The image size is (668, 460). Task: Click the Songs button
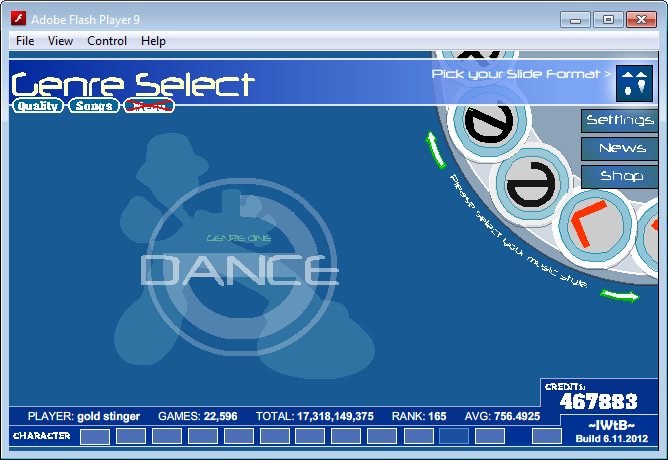(94, 106)
